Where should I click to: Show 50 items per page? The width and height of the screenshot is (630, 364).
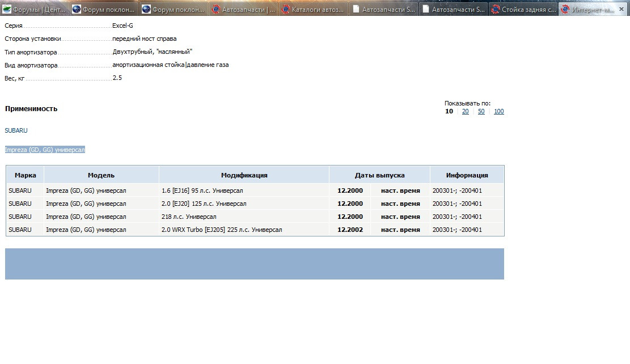(481, 111)
